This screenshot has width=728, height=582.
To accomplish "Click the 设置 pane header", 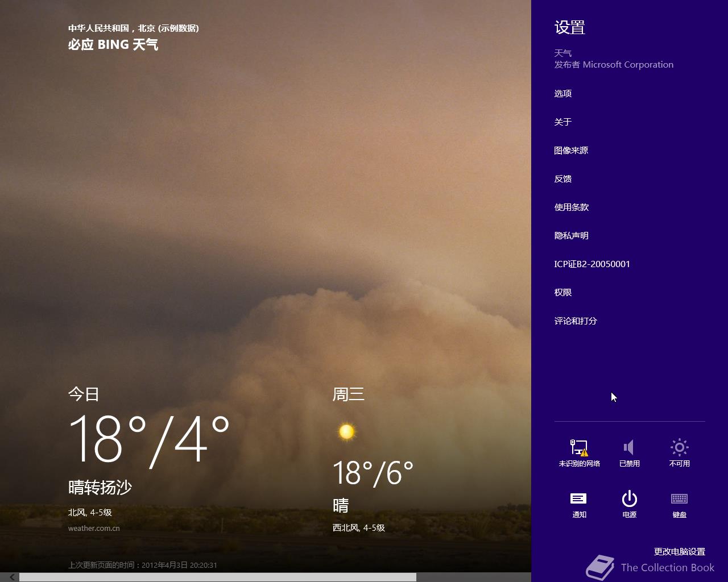I will tap(570, 27).
